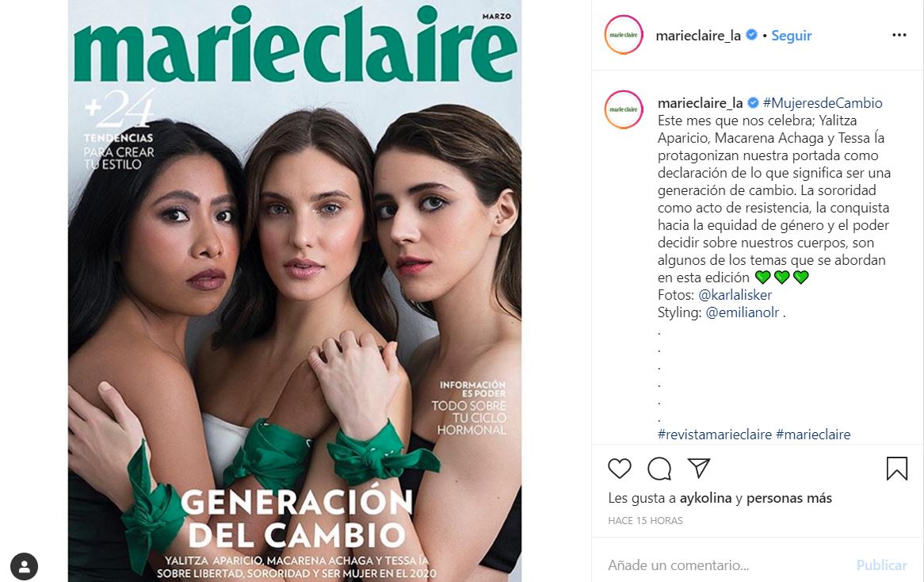This screenshot has height=582, width=924.
Task: Click the Publicar comment button
Action: tap(881, 565)
